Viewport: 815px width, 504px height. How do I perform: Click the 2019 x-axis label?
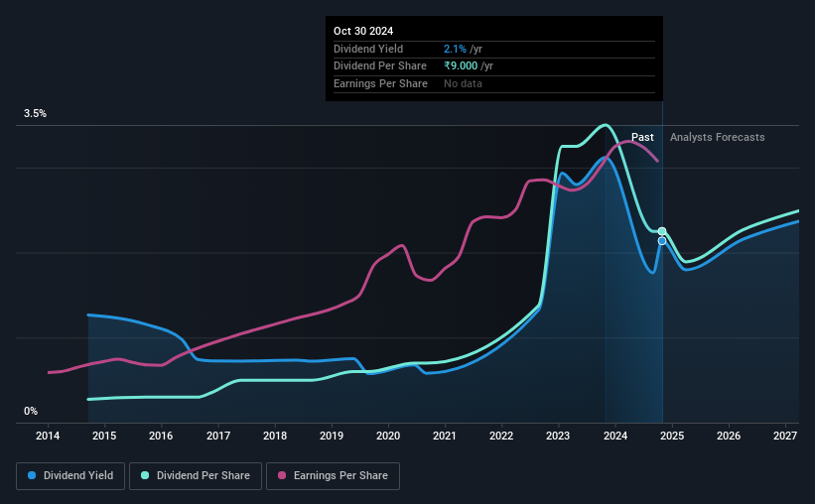[x=332, y=436]
